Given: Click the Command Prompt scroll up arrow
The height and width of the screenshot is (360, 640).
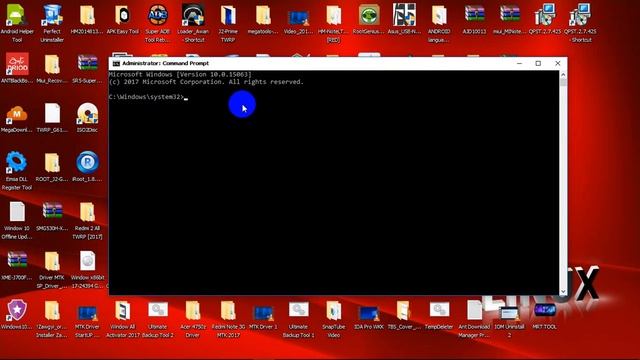Looking at the screenshot, I should [563, 75].
